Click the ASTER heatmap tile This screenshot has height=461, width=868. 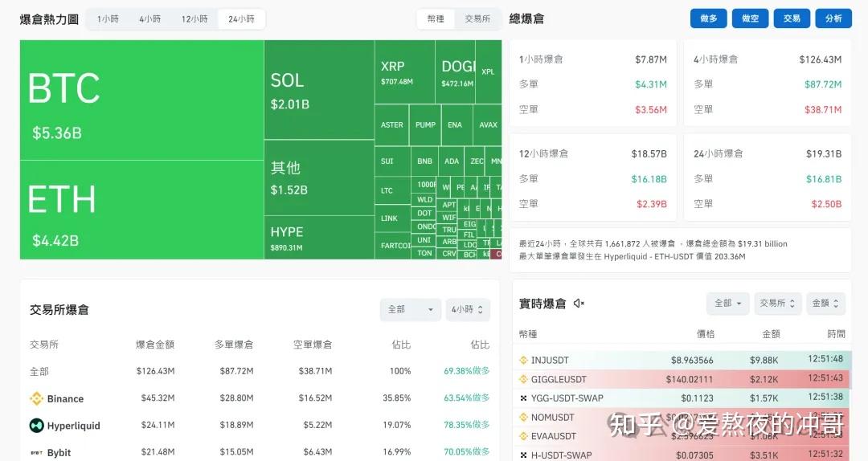pos(392,125)
